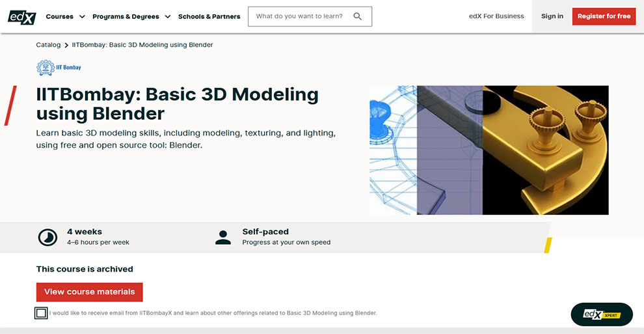Click the edX logo in header
Screen dimensions: 644x334
click(21, 16)
